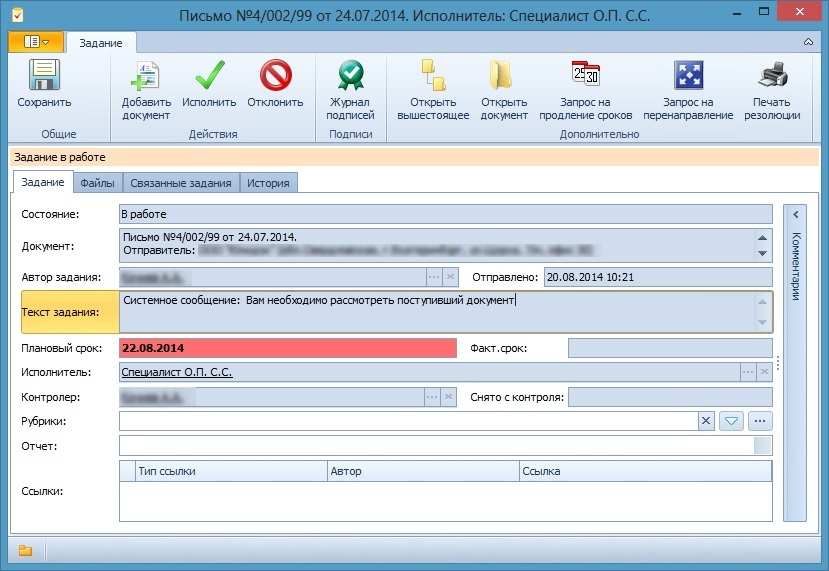Click the Отправлено date field
The image size is (829, 571).
658,277
